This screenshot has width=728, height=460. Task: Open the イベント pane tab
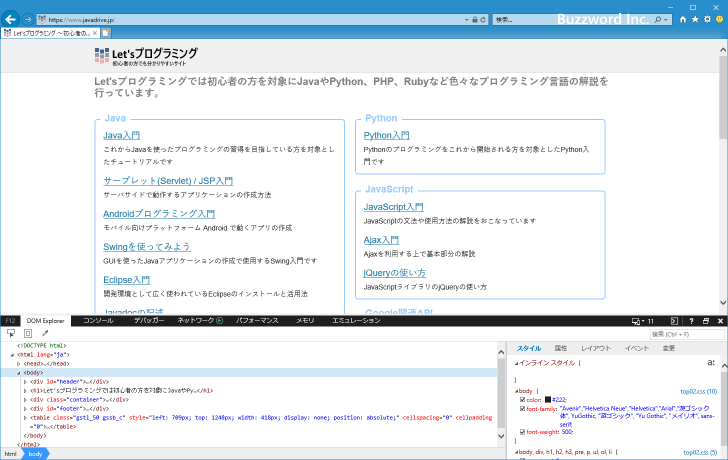click(x=637, y=348)
